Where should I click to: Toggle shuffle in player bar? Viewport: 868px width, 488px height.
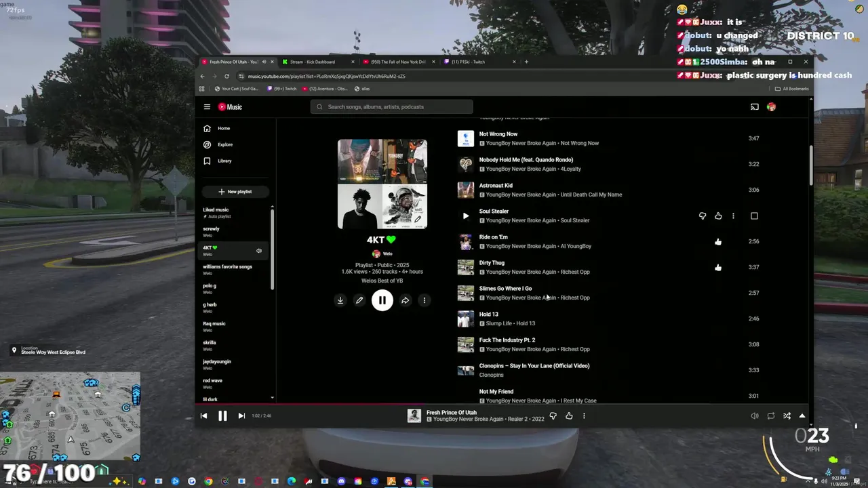point(787,416)
